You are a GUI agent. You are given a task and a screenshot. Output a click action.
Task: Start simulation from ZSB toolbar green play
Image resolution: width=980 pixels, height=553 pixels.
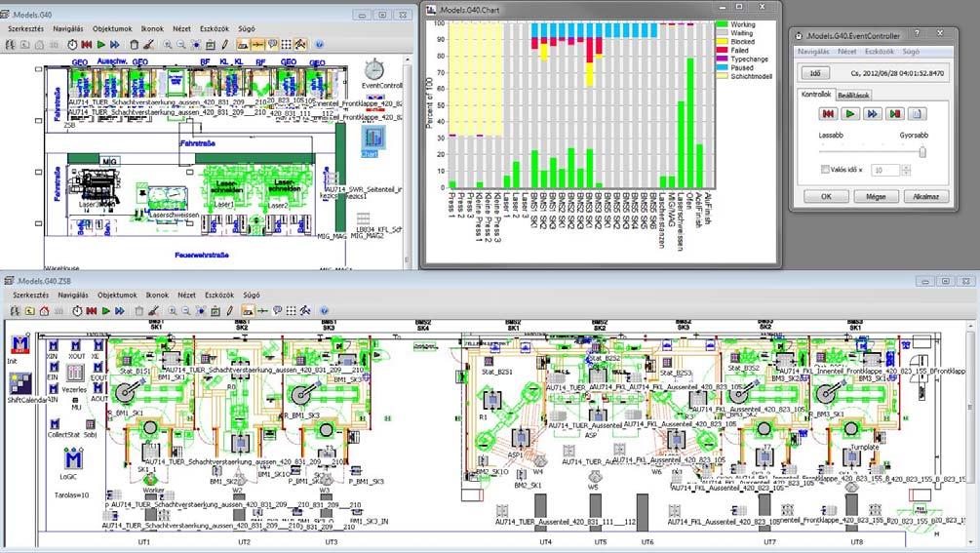(105, 311)
